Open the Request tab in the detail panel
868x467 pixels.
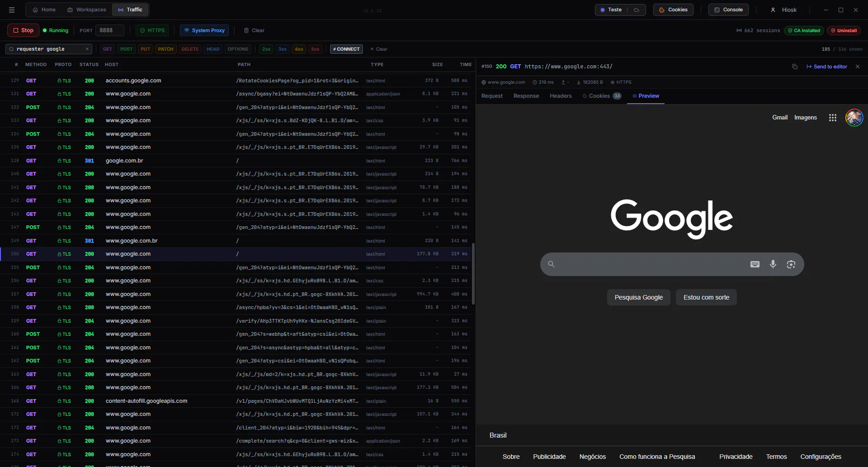tap(492, 96)
